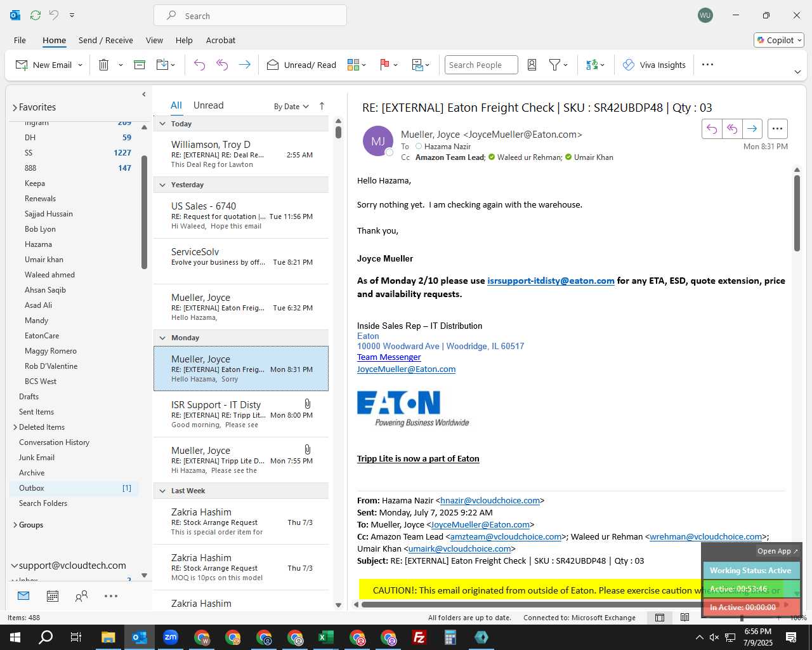Expand the Deleted Items folder

pos(15,427)
